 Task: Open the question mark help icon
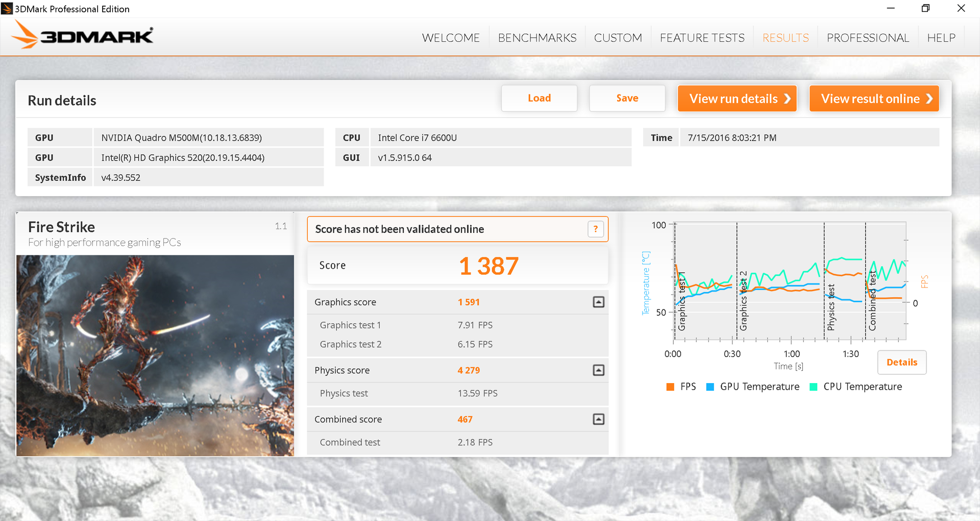point(595,229)
